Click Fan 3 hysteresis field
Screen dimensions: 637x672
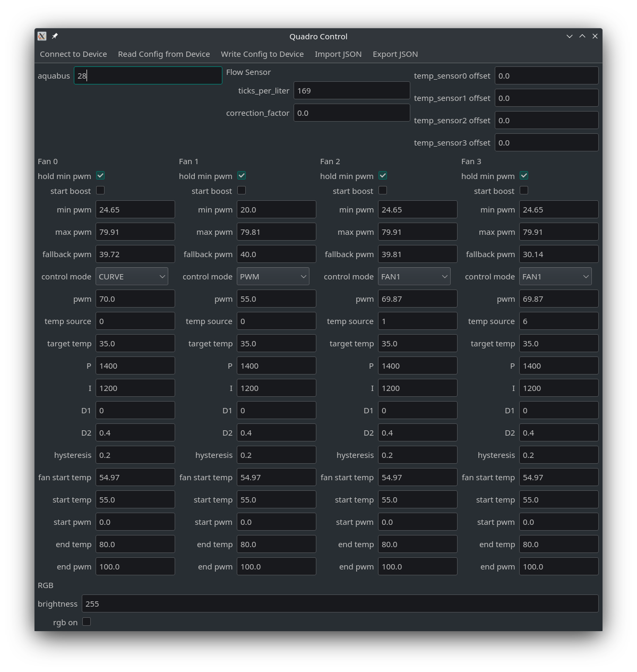point(559,455)
